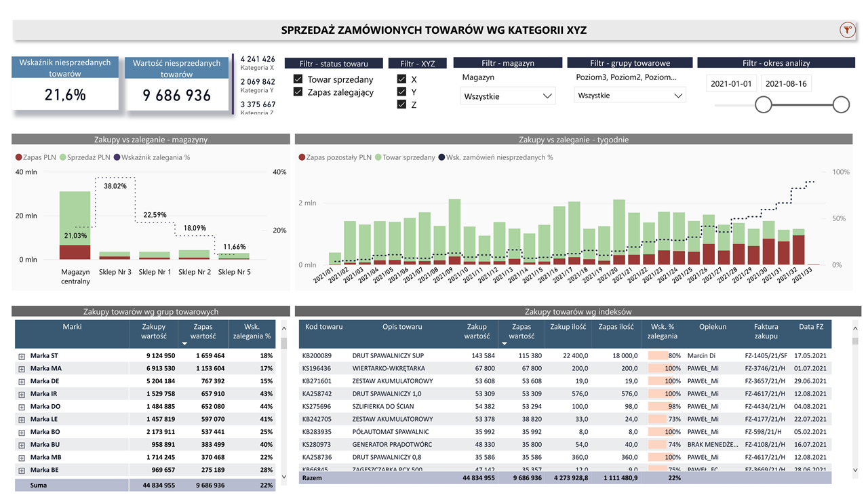
Task: Open the grupy towarowe Wszystkie dropdown
Action: pos(630,96)
